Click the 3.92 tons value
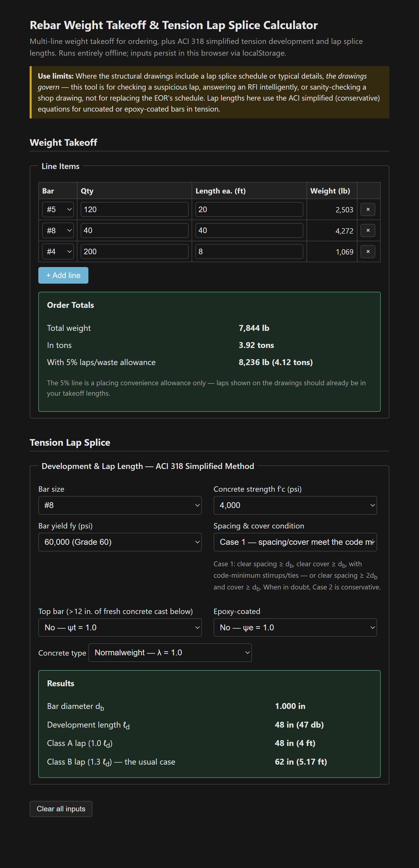 (256, 345)
